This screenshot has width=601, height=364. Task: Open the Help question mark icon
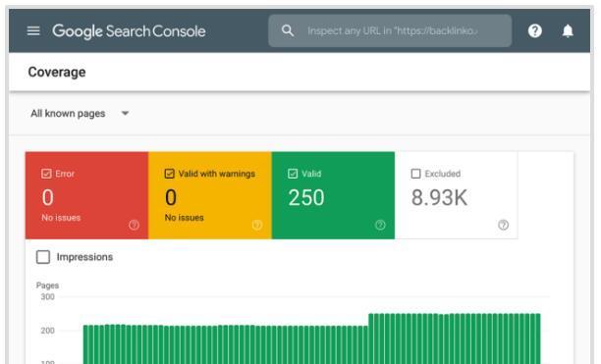coord(534,30)
